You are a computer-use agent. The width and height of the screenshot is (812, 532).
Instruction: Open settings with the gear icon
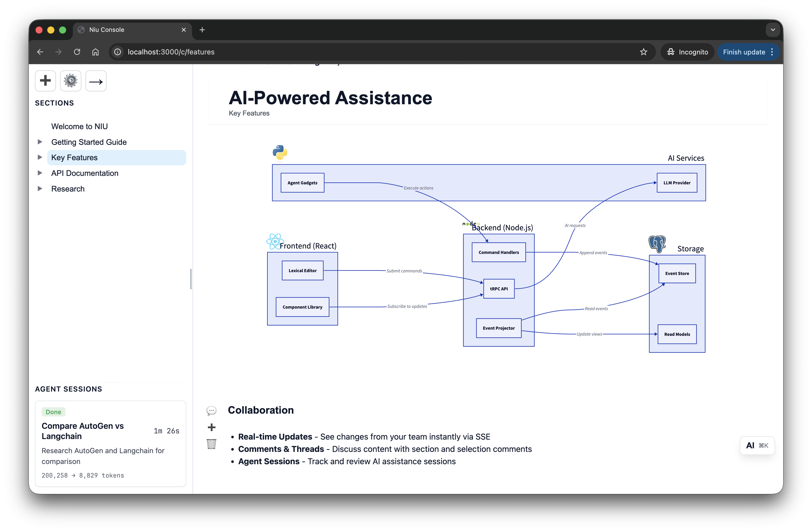coord(71,81)
